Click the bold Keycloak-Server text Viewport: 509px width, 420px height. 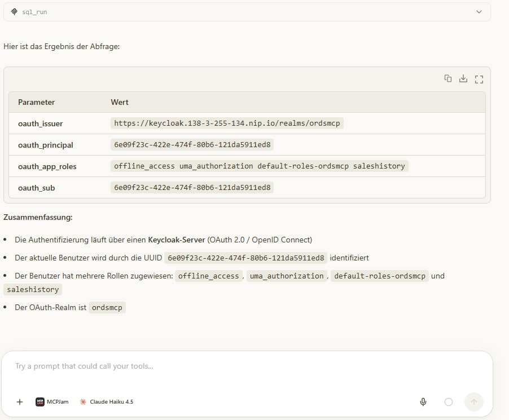coord(177,240)
